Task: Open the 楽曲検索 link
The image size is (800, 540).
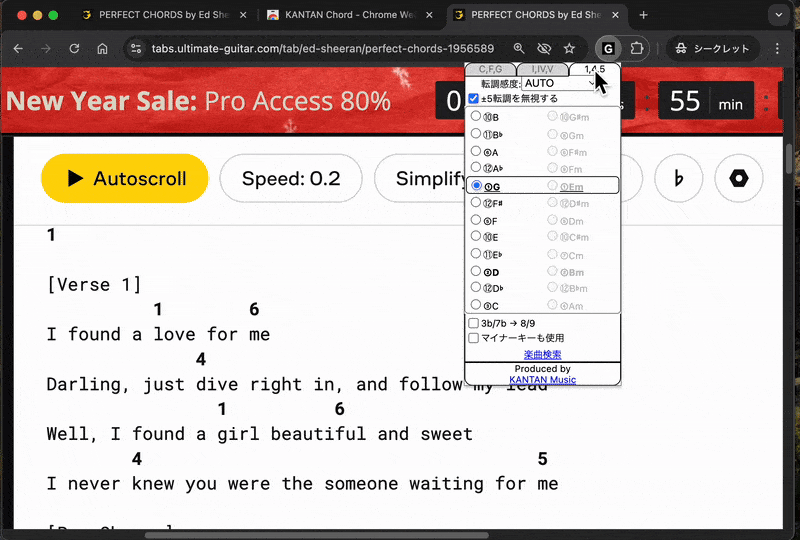Action: pyautogui.click(x=542, y=355)
